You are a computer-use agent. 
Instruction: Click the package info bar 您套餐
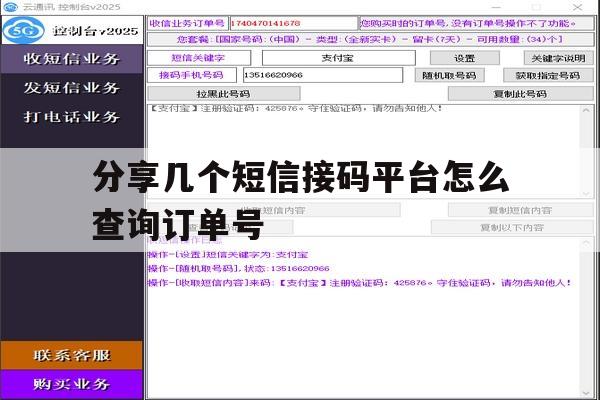(x=370, y=39)
